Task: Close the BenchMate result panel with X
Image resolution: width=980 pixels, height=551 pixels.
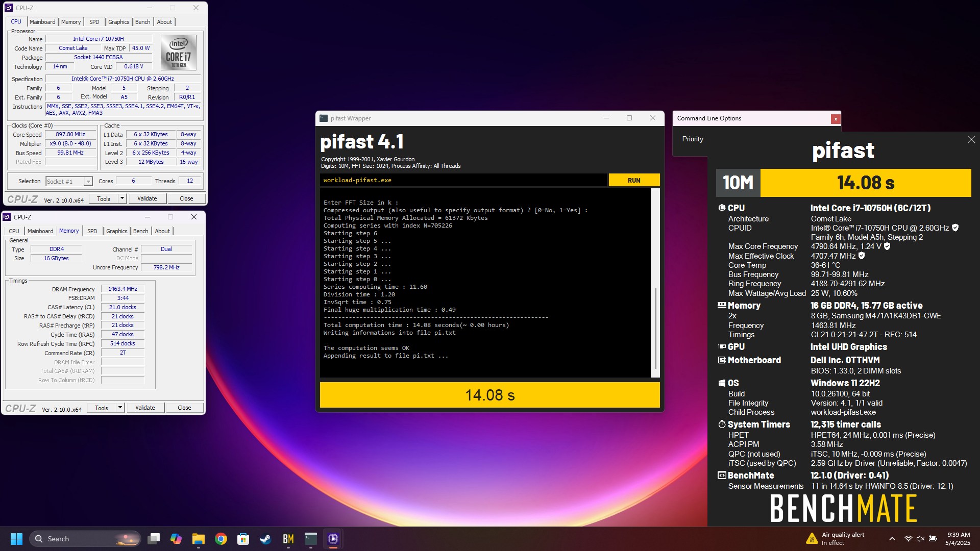Action: (971, 140)
